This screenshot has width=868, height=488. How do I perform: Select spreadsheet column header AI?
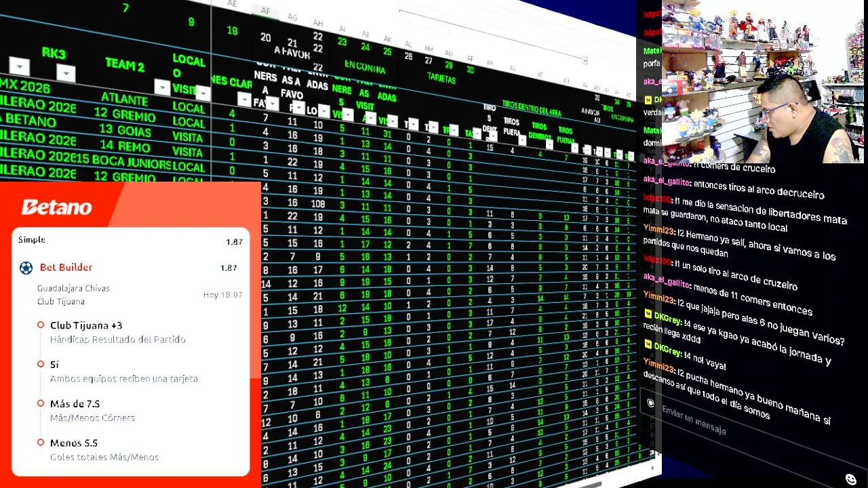point(342,29)
